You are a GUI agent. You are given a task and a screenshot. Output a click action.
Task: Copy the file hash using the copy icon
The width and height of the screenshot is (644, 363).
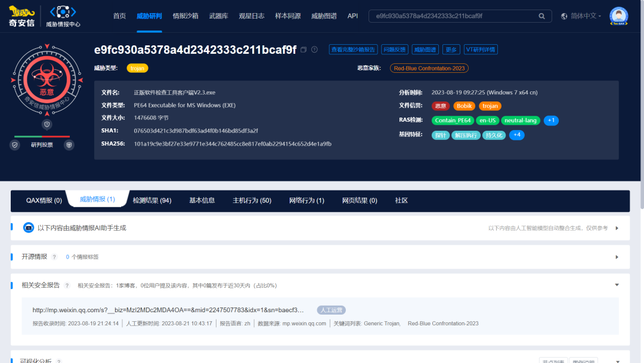pos(302,50)
